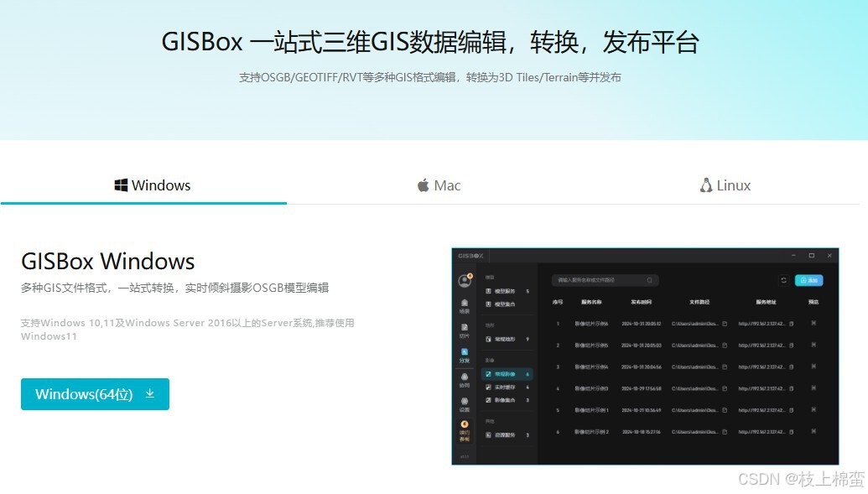This screenshot has width=868, height=494.
Task: Click the GISBOX logo in the preview title bar
Action: (470, 256)
